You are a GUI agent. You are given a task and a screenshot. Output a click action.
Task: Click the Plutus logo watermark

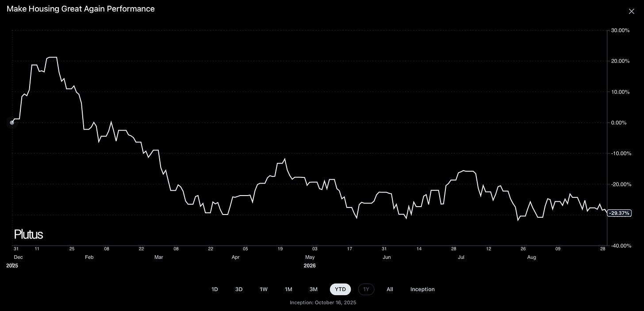(x=28, y=234)
